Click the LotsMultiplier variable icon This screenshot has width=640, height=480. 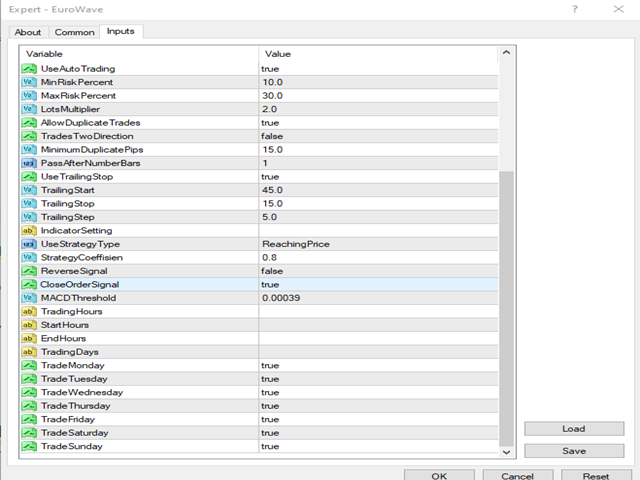pos(29,109)
